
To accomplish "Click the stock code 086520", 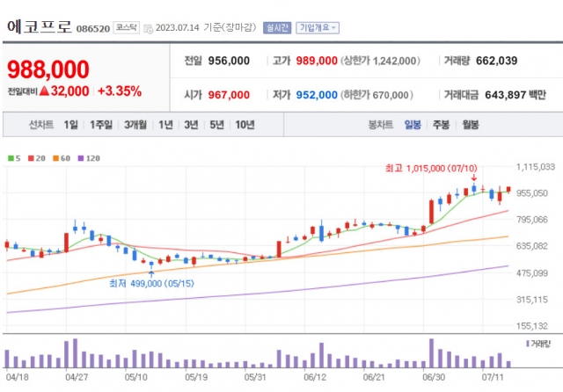I will tap(93, 29).
